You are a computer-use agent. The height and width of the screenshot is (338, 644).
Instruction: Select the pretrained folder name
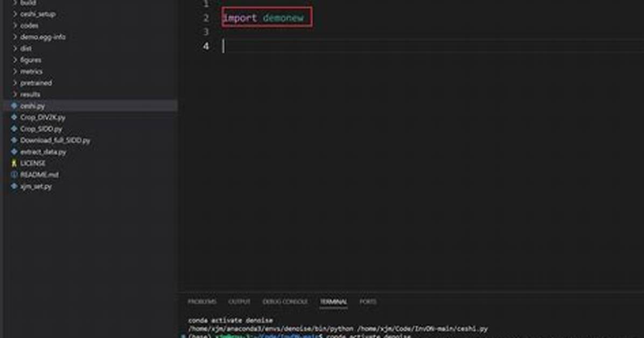click(x=36, y=83)
